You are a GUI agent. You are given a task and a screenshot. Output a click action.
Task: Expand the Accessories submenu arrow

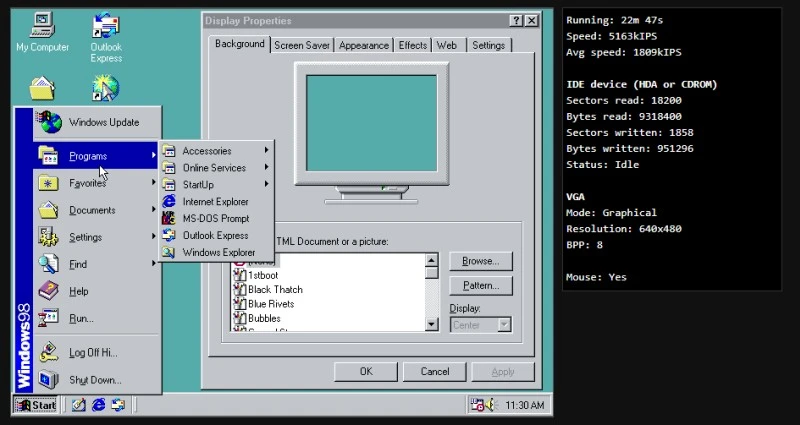[266, 150]
